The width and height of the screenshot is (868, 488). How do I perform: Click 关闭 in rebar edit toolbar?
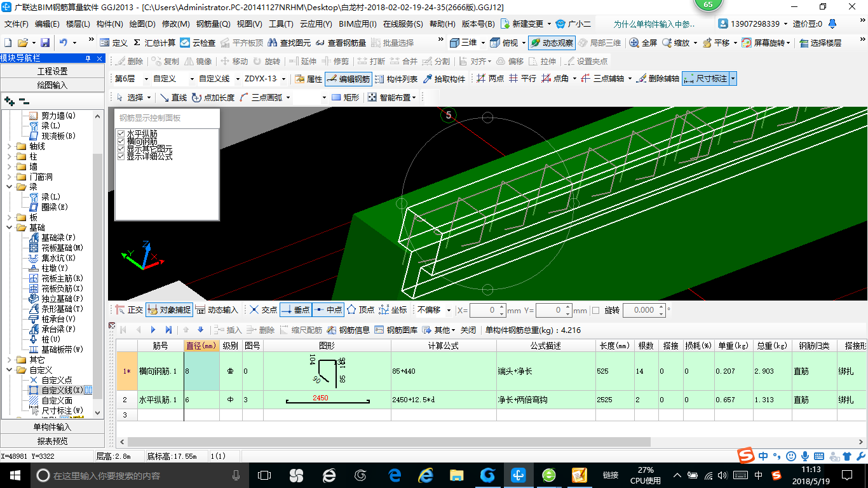[468, 330]
